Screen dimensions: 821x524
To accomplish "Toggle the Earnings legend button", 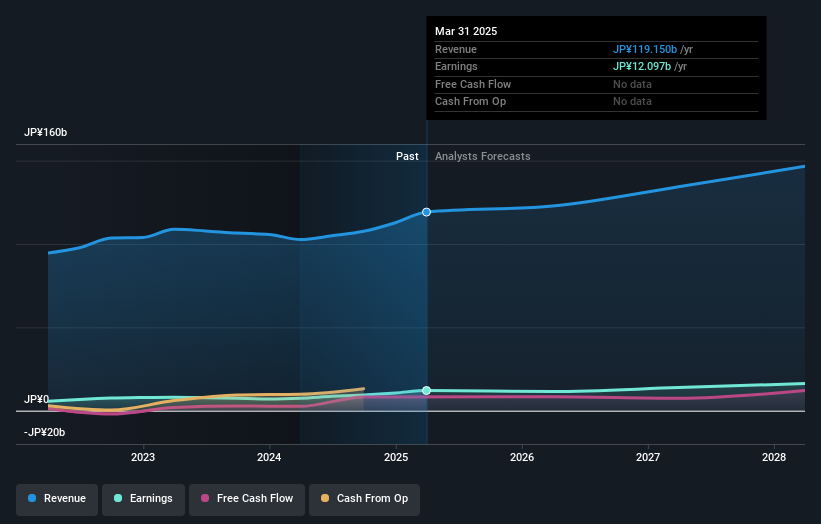I will click(x=143, y=499).
